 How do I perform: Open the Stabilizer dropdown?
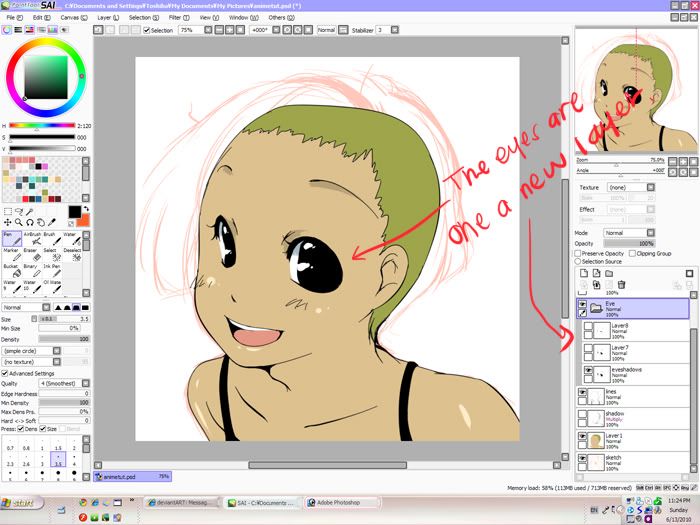395,30
